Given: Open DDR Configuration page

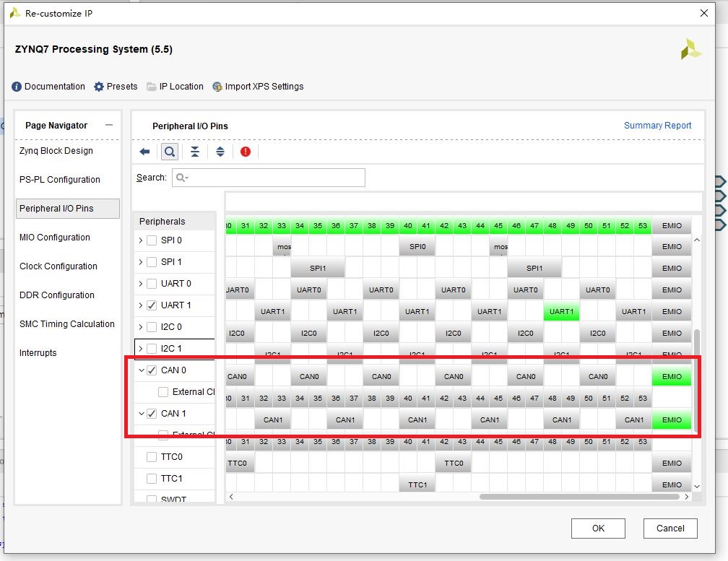Looking at the screenshot, I should pos(56,295).
